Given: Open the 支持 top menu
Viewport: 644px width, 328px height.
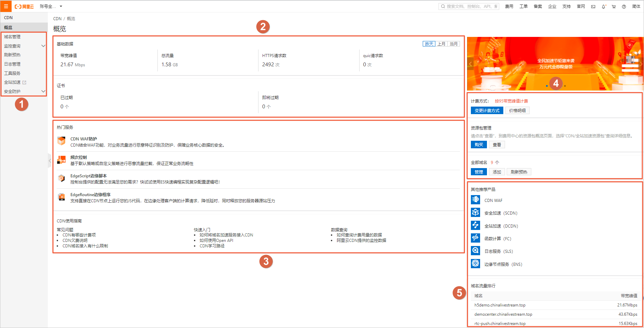Looking at the screenshot, I should point(566,6).
